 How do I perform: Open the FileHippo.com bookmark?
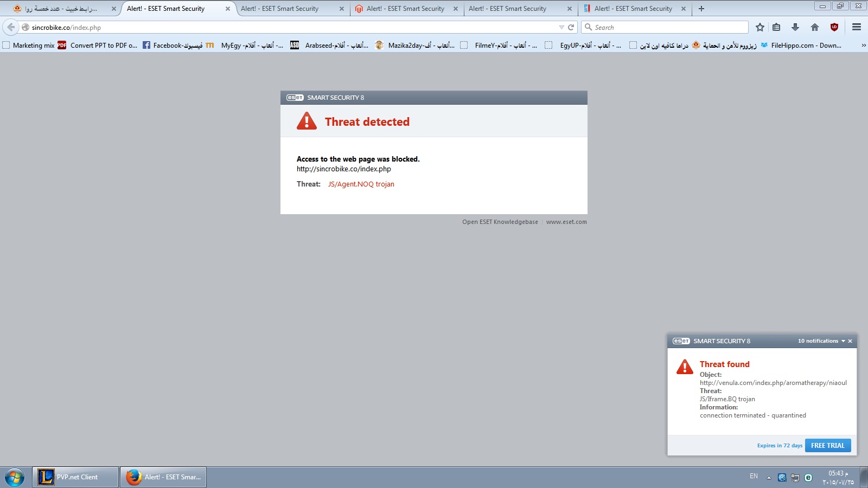tap(801, 46)
